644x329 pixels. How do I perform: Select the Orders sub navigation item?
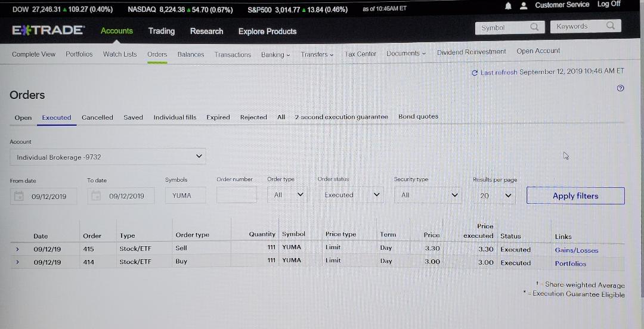(157, 54)
